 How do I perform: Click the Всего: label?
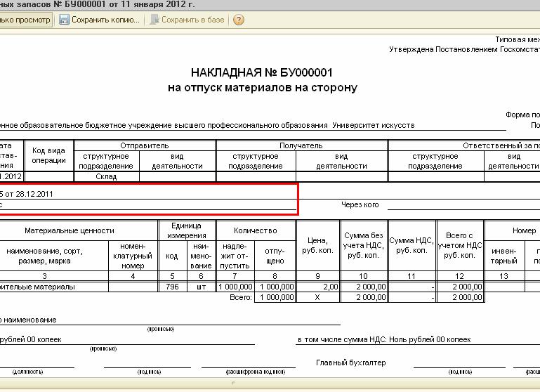tap(241, 298)
